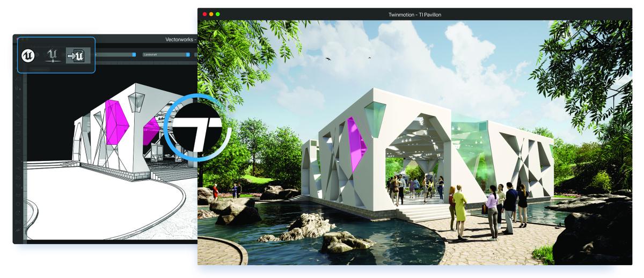
Task: Select the Rectangle tool in Vectorworks
Action: 19,123
